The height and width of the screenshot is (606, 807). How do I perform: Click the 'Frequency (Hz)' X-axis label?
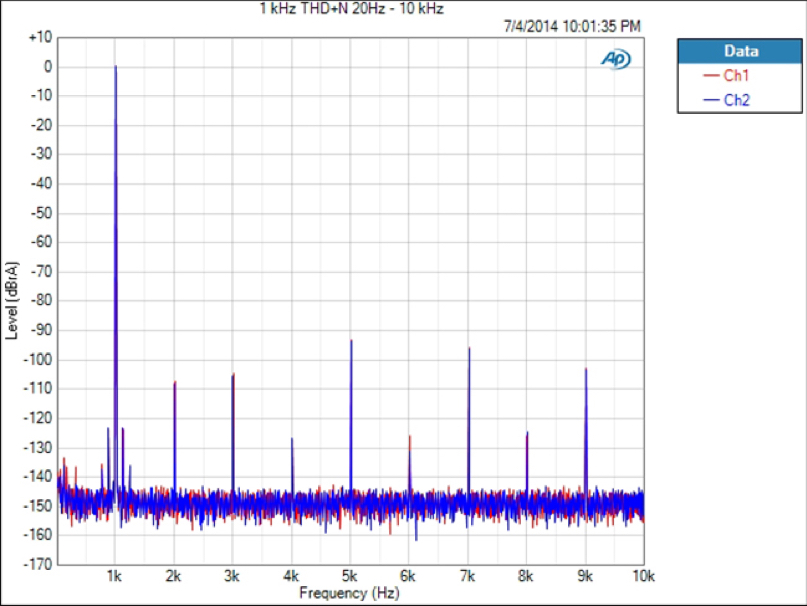(351, 594)
